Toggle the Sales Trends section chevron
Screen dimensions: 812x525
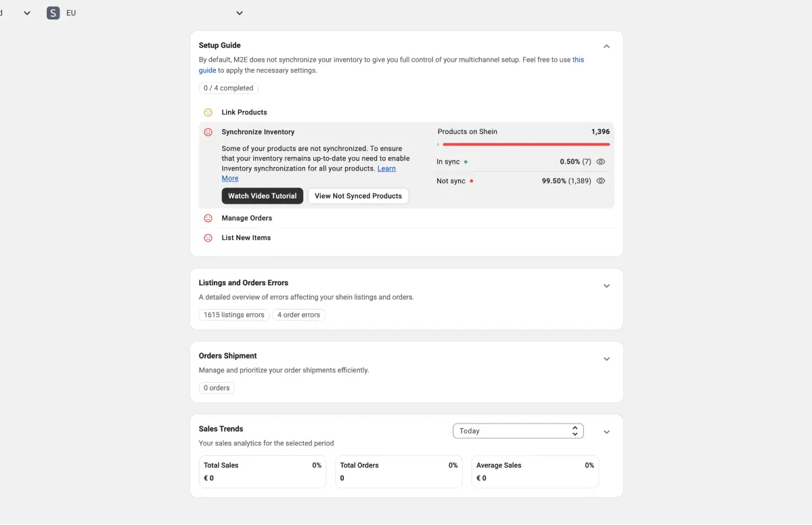(606, 432)
